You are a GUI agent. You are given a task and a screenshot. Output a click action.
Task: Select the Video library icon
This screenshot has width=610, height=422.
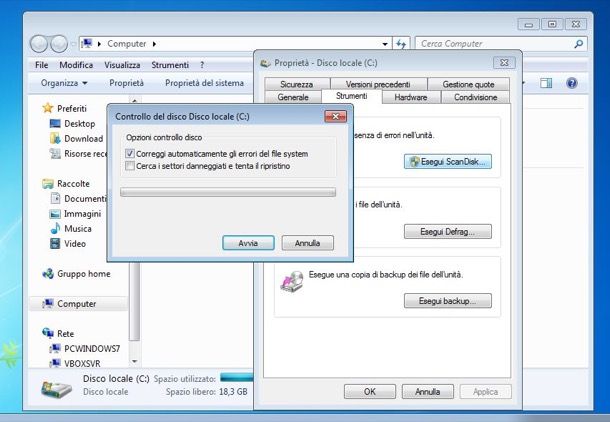pos(55,243)
